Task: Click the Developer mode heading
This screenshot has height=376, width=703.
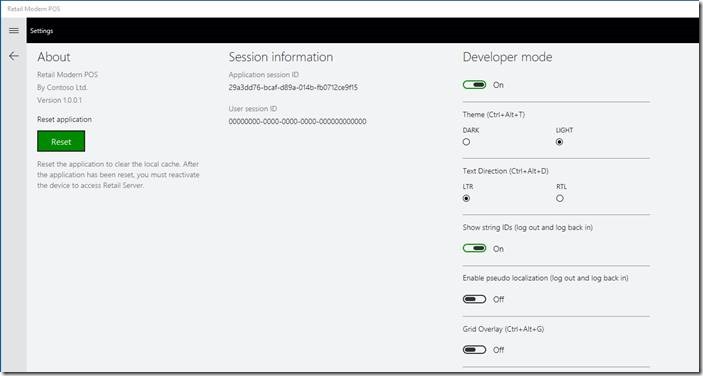Action: pyautogui.click(x=507, y=57)
